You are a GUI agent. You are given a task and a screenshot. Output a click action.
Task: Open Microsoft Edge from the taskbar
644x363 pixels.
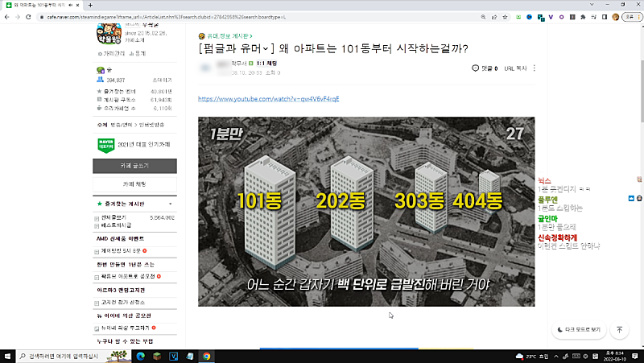(139, 356)
